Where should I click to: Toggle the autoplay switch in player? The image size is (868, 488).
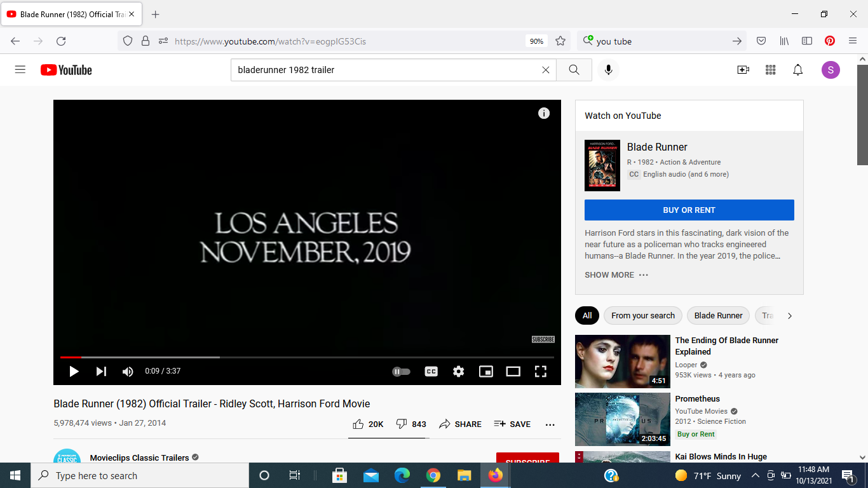pos(401,371)
